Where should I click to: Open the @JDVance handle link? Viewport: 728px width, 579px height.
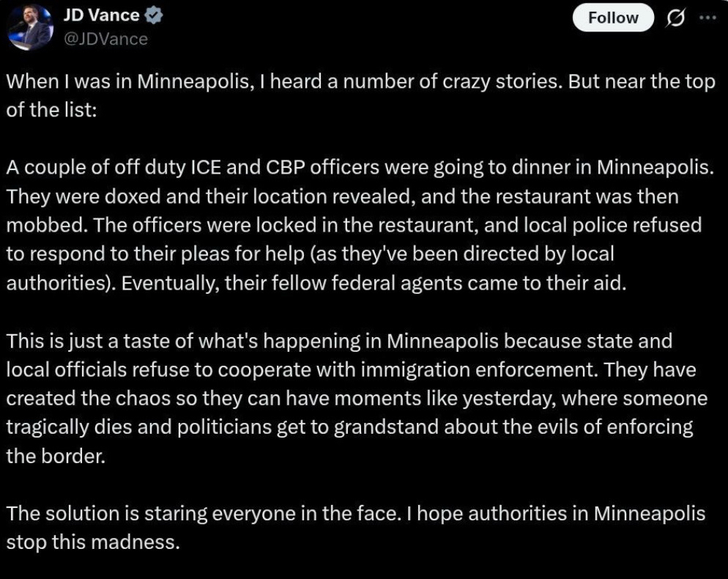pos(105,38)
